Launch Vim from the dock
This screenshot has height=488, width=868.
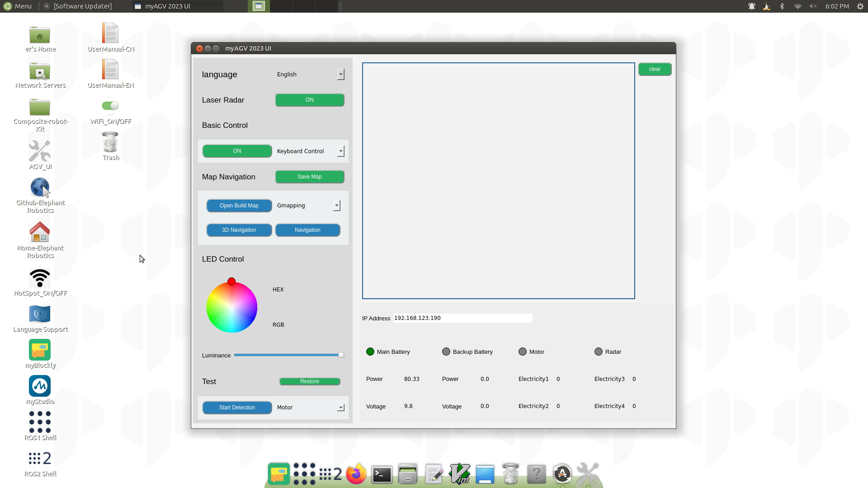(459, 474)
